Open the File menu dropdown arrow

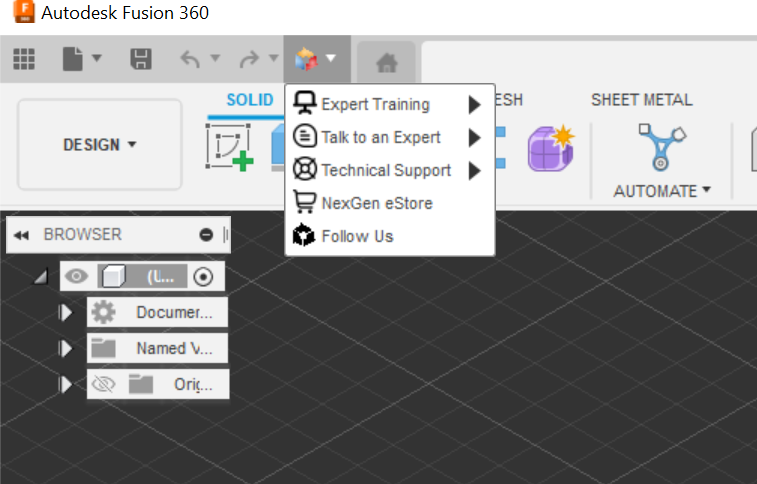(97, 58)
